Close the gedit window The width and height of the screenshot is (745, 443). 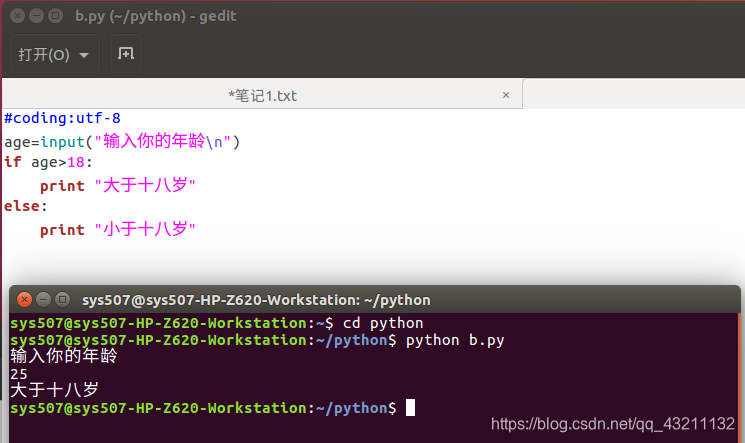pos(18,16)
